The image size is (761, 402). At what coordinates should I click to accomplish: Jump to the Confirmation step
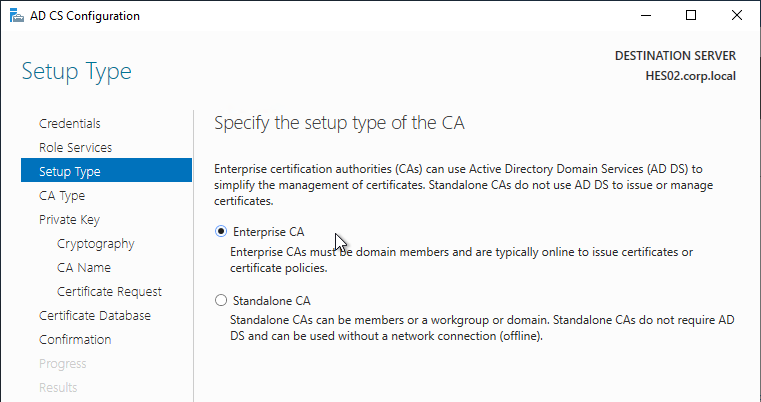[x=75, y=340]
